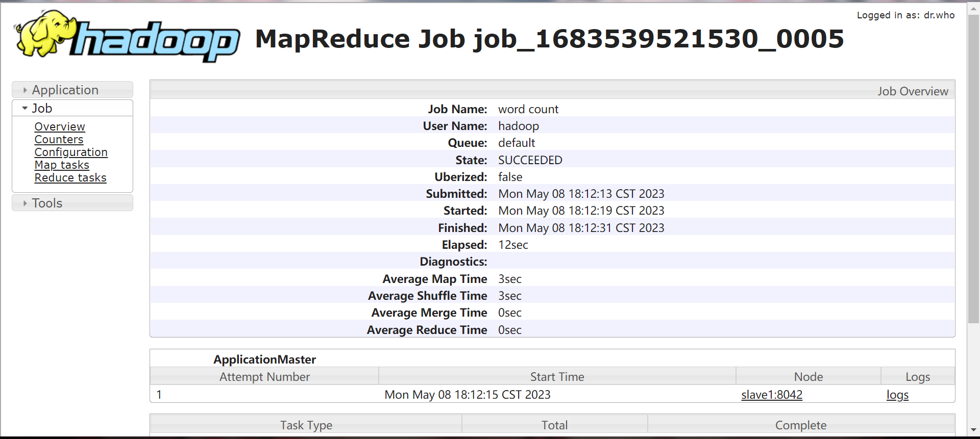Viewport: 980px width, 439px height.
Task: Click the MapReduce Job page heading
Action: [x=550, y=39]
